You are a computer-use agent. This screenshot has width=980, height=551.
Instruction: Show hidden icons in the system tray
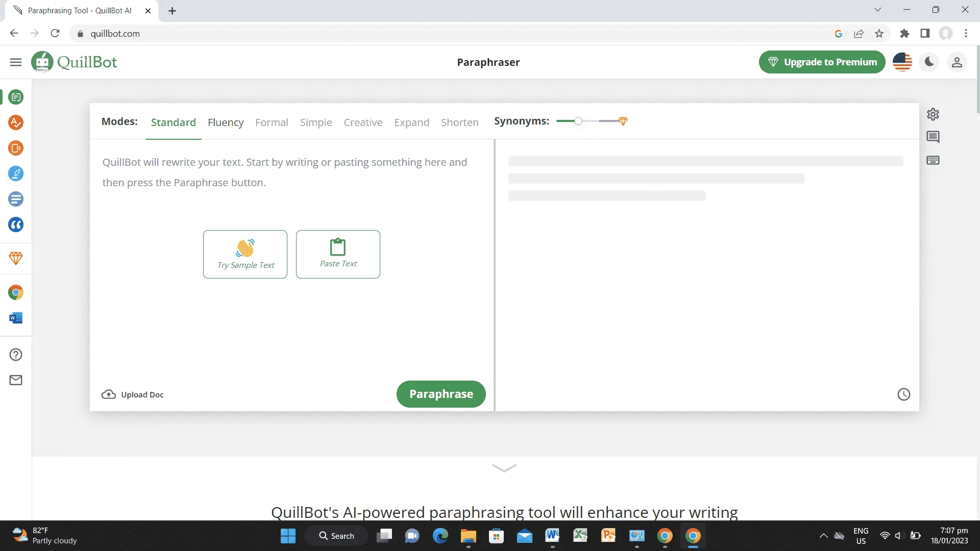[823, 536]
